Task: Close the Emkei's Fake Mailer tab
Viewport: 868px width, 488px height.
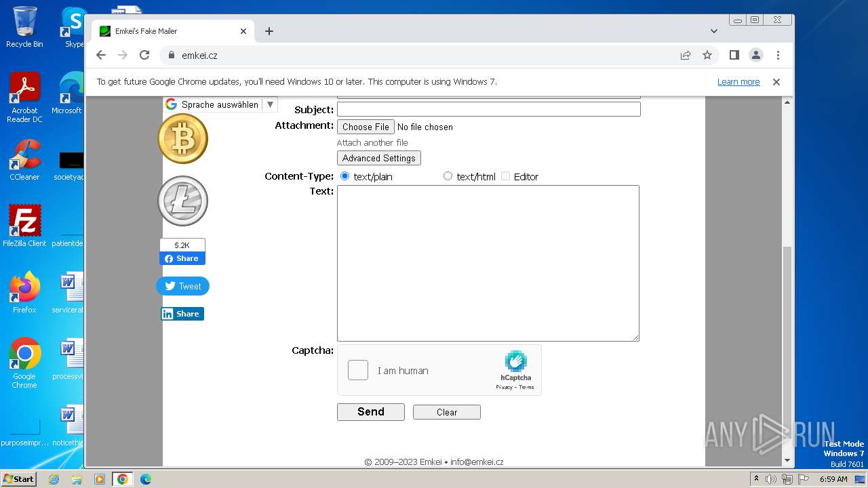Action: [x=243, y=31]
